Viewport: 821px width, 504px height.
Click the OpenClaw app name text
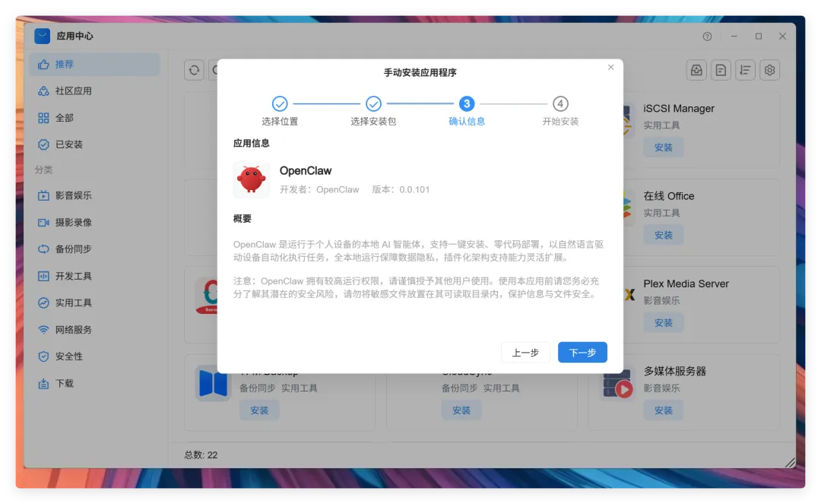pyautogui.click(x=306, y=170)
